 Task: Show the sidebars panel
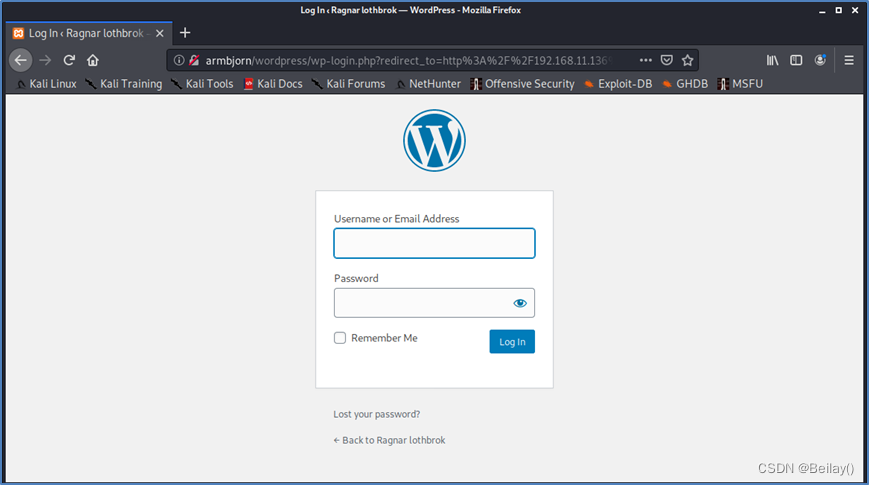point(796,60)
